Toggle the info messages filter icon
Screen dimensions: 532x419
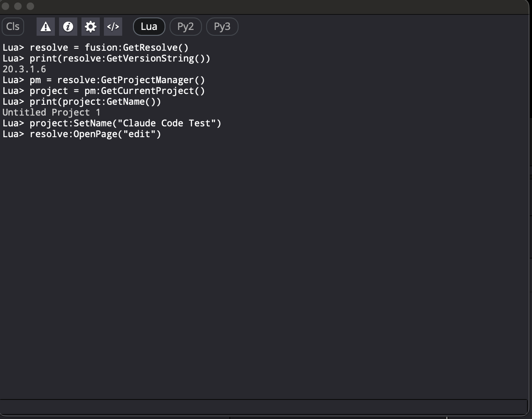coord(68,27)
